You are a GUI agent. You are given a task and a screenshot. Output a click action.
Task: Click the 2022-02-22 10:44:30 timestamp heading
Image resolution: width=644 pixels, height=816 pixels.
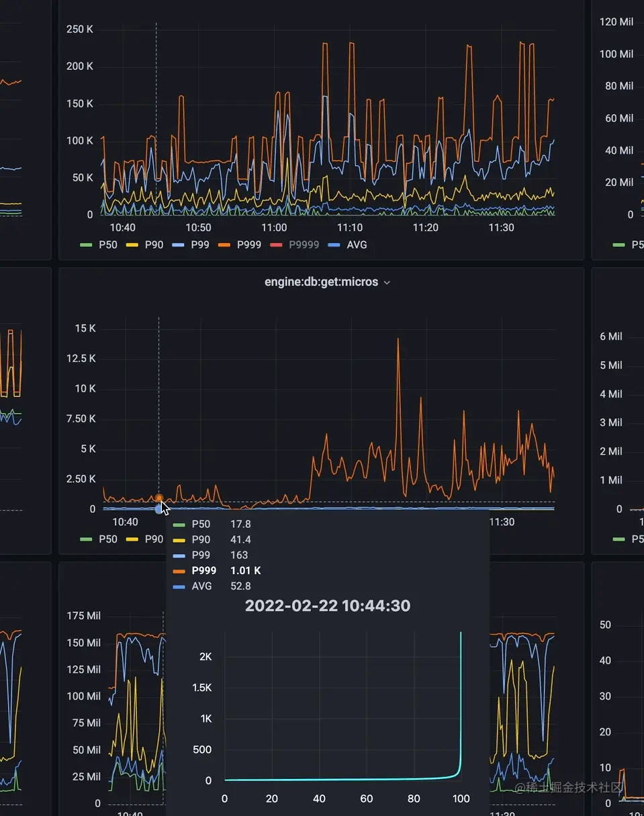click(328, 606)
